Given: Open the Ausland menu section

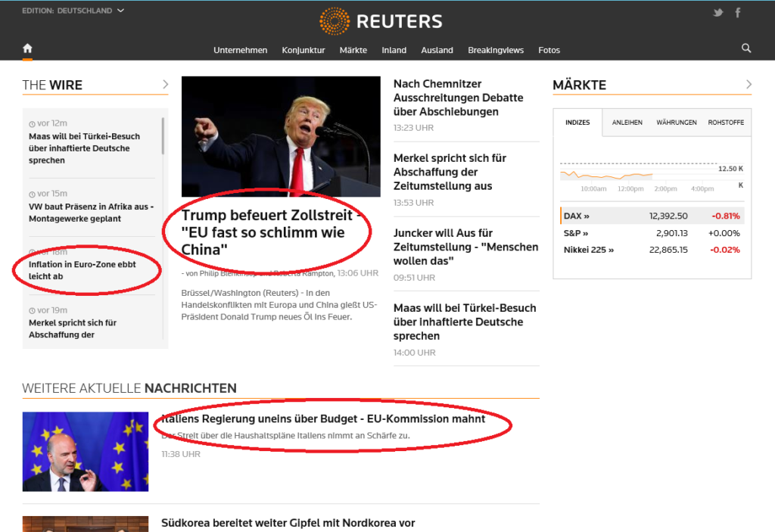Looking at the screenshot, I should (x=437, y=50).
